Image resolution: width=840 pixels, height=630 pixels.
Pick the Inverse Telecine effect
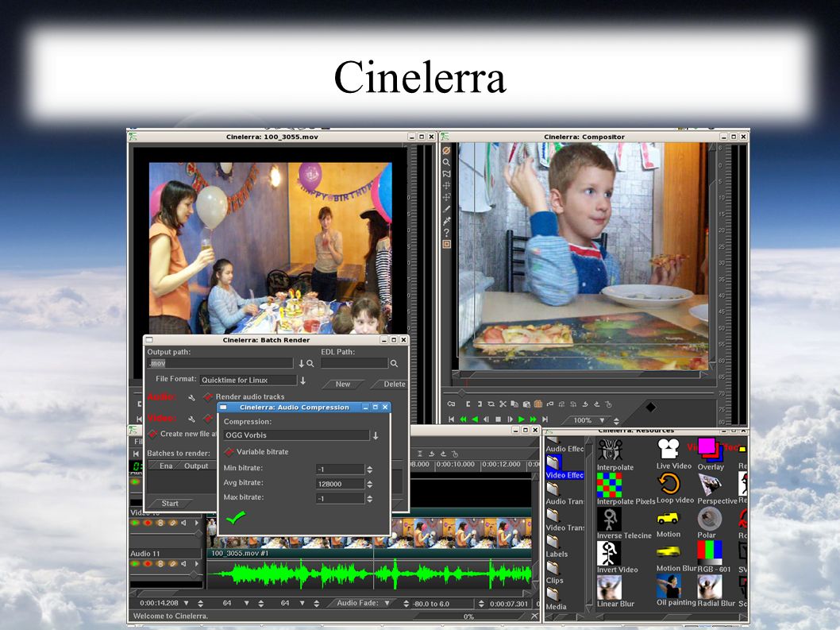click(609, 519)
